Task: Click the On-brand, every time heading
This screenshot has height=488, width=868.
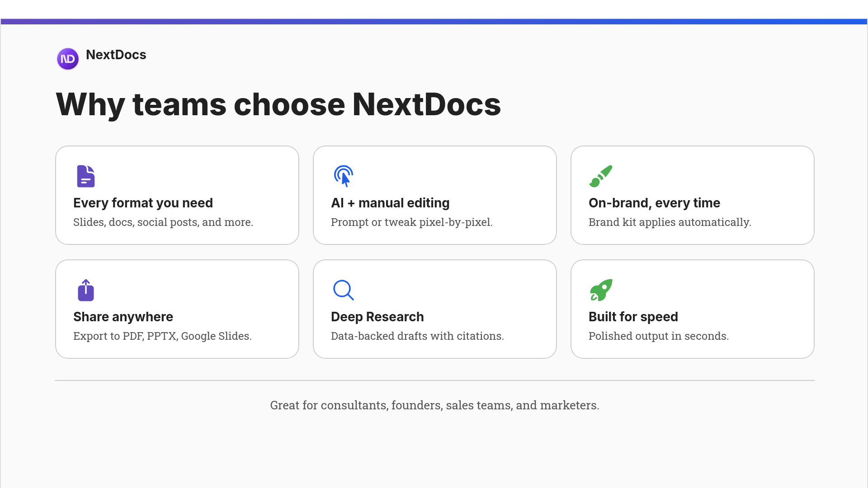Action: point(654,203)
